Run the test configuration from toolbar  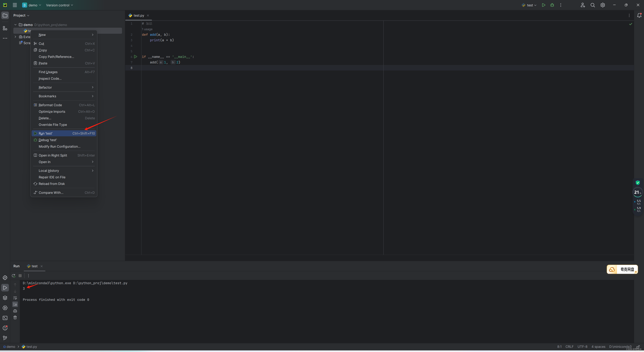pyautogui.click(x=544, y=5)
